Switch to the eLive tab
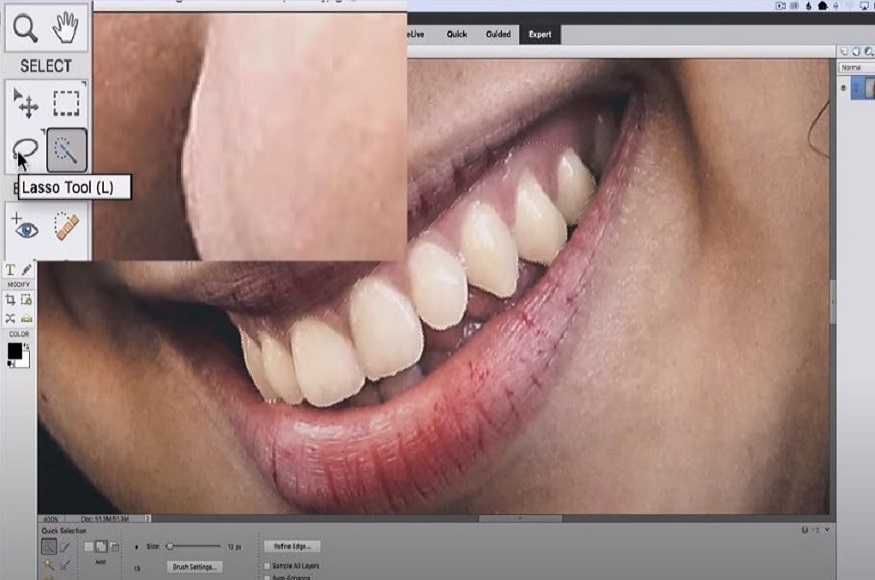 pyautogui.click(x=415, y=34)
